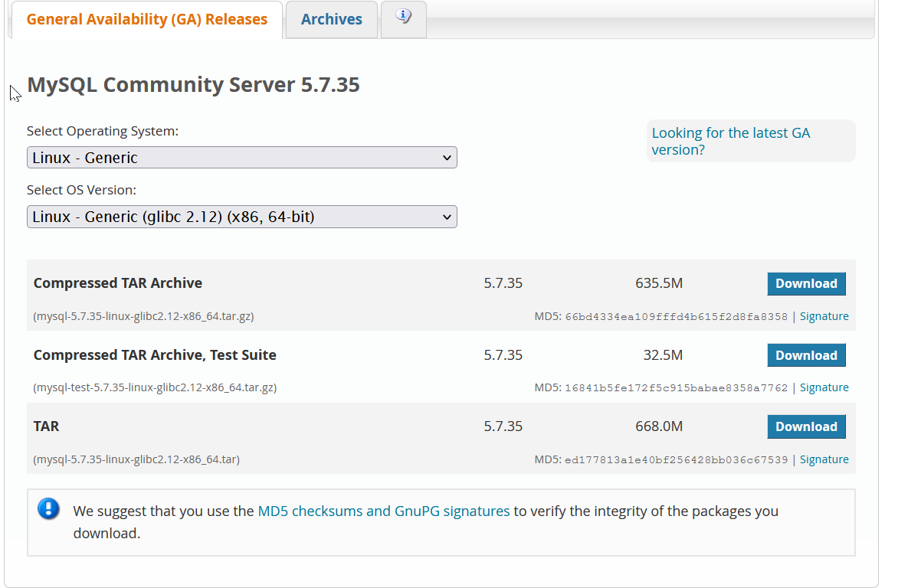This screenshot has height=588, width=921.
Task: Open the Select OS Version dropdown
Action: click(x=242, y=217)
